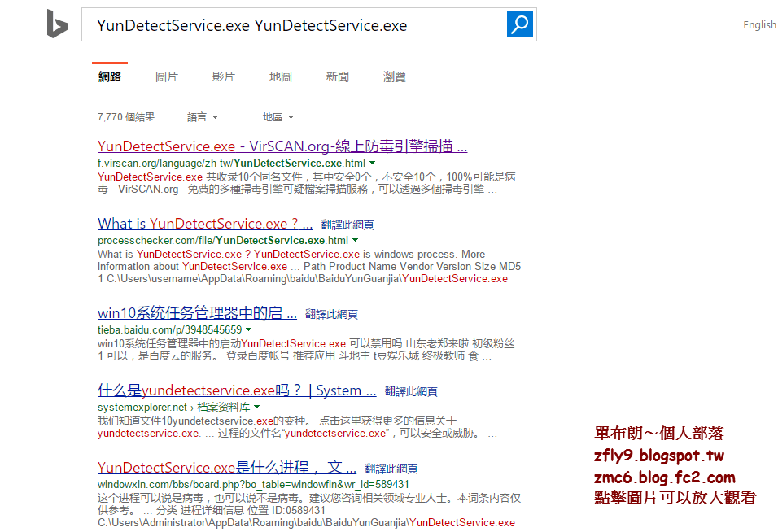778x532 pixels.
Task: Open 什么是yundetectservice.exe吗 System result
Action: tap(237, 390)
